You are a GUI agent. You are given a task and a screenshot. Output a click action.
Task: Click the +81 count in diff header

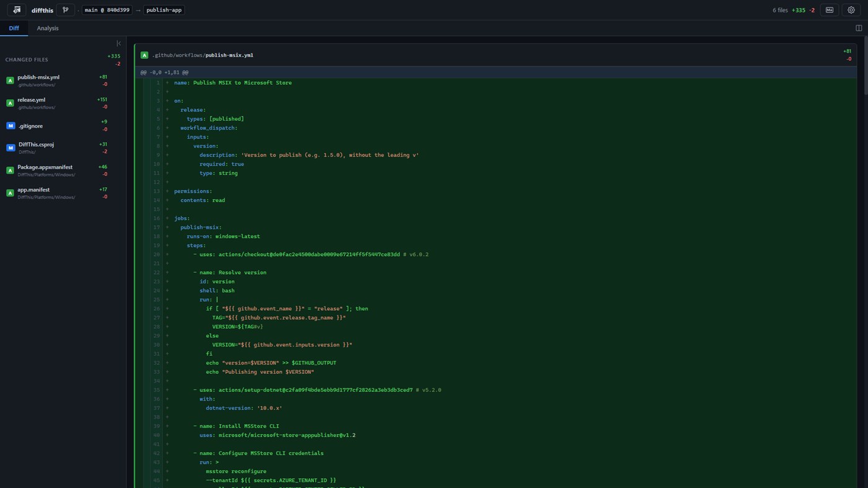tap(847, 51)
